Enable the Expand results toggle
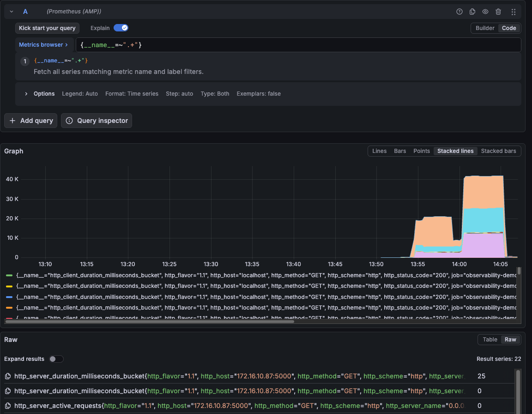Image resolution: width=532 pixels, height=414 pixels. pos(56,359)
